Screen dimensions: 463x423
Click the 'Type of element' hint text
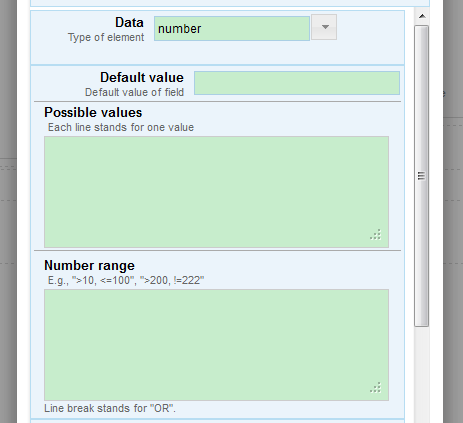106,37
